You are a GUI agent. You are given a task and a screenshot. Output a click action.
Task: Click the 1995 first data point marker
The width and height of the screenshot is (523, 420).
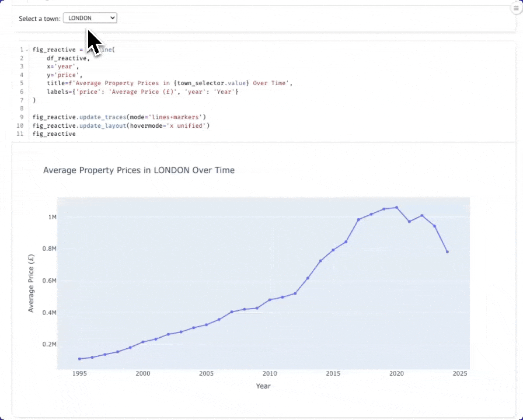point(79,359)
